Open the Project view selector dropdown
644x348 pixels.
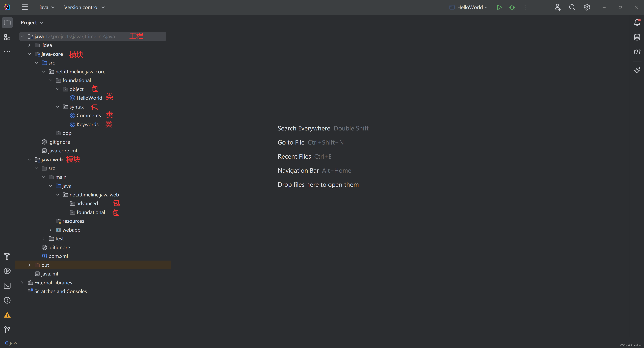32,22
